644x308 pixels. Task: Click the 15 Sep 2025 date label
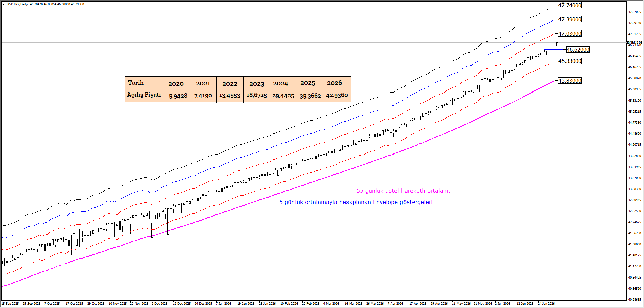pos(10,304)
